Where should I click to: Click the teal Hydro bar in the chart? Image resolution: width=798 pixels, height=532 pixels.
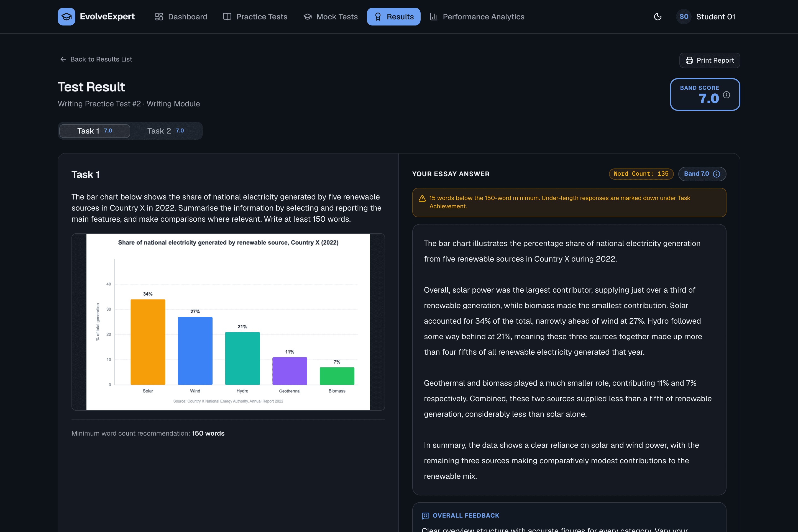pyautogui.click(x=242, y=358)
